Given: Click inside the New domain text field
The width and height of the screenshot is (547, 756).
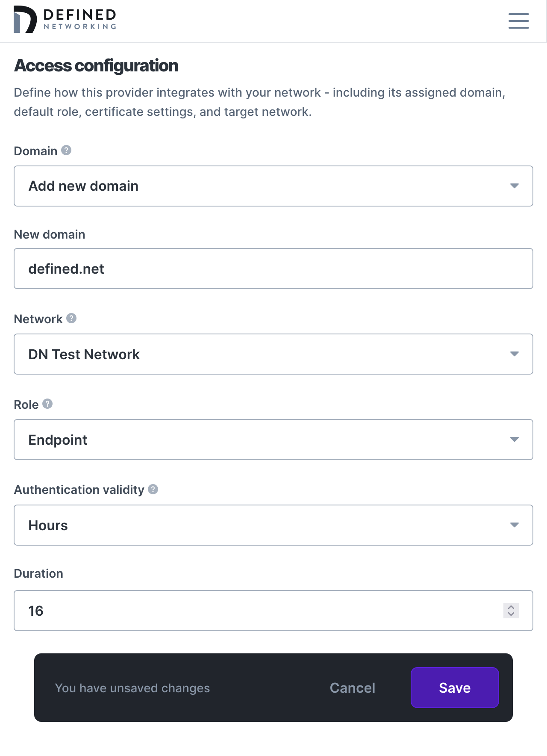Looking at the screenshot, I should [256, 268].
